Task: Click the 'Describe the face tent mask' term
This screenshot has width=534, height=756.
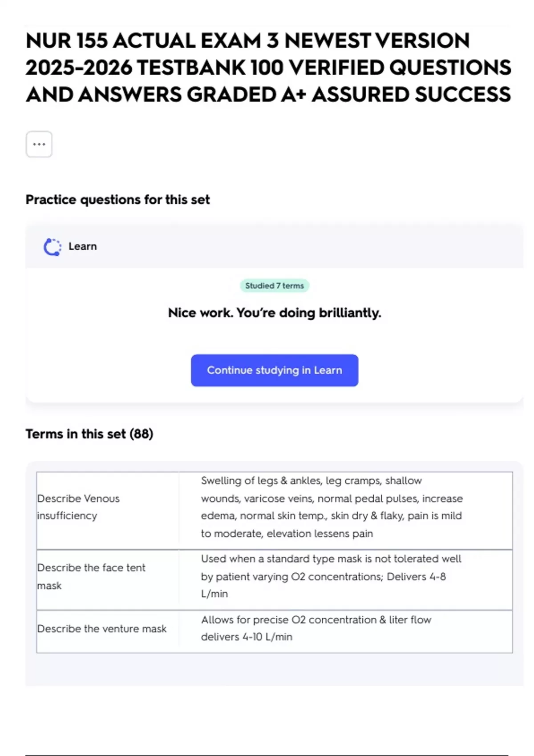Action: point(91,576)
